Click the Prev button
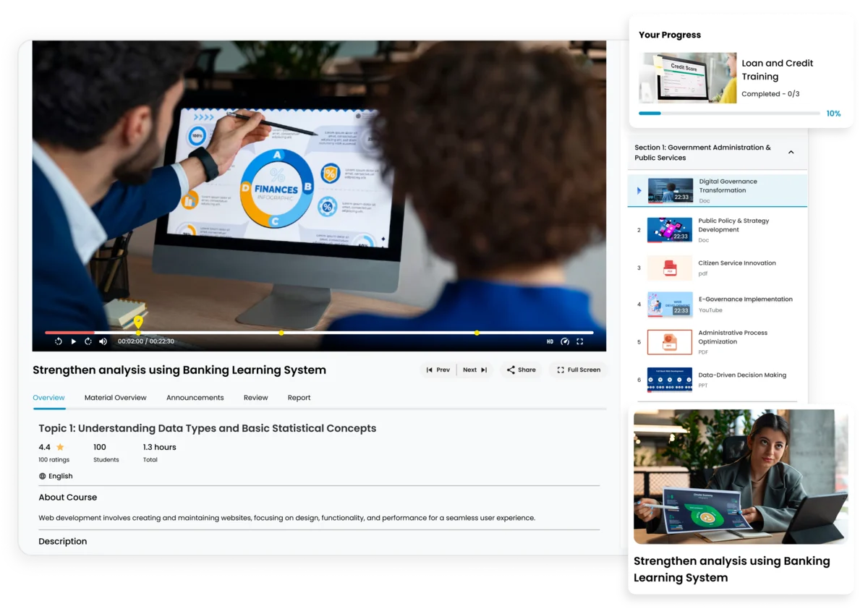 [x=438, y=370]
